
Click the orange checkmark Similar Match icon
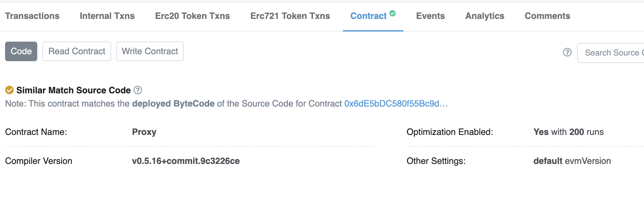pyautogui.click(x=9, y=90)
